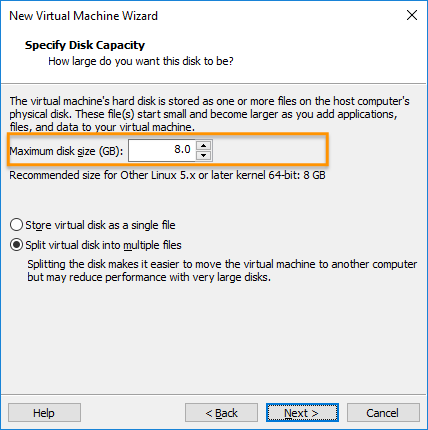Click the paragraph describing virtual hard disk files
Image resolution: width=428 pixels, height=430 pixels.
(x=209, y=114)
